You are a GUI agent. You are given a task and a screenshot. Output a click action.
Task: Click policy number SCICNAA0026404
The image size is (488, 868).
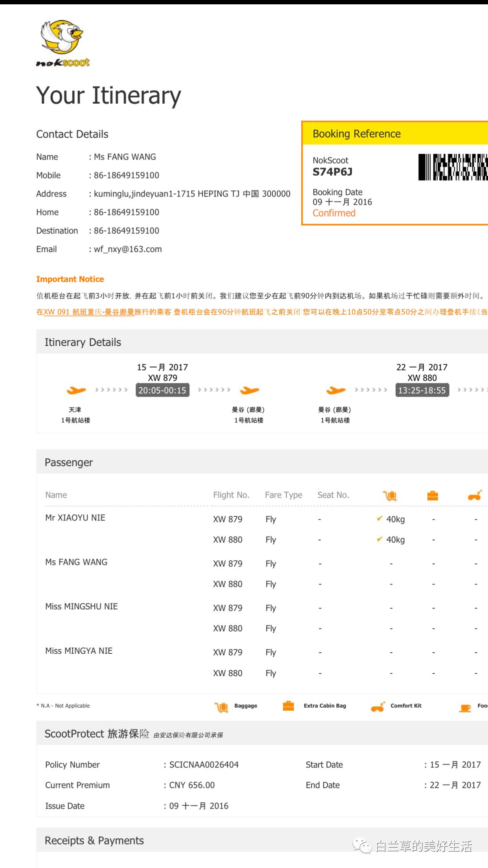[x=204, y=765]
